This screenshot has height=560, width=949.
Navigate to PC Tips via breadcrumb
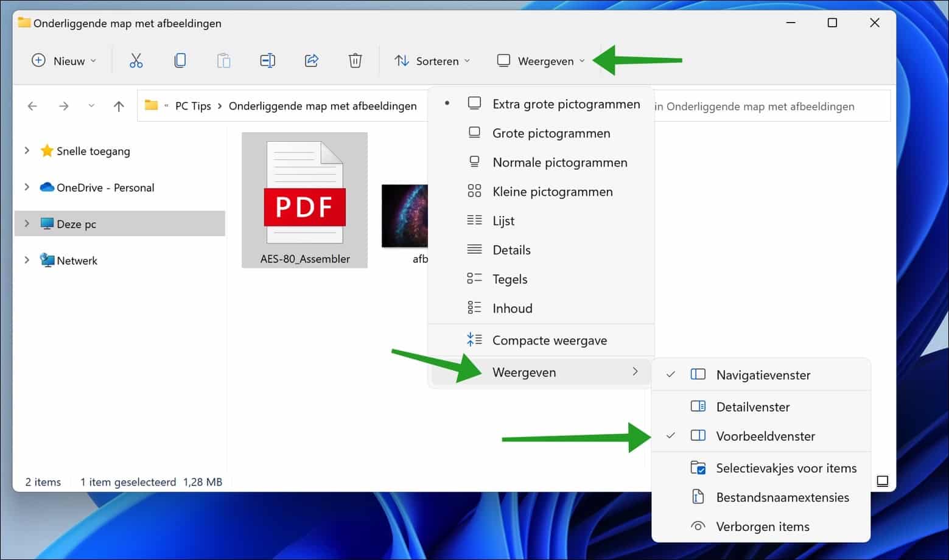(192, 105)
